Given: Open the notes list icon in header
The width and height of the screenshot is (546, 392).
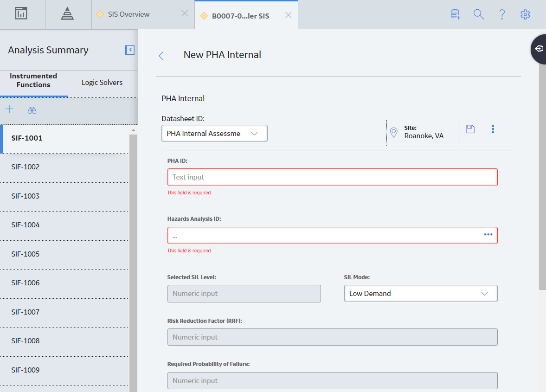Looking at the screenshot, I should coord(456,14).
